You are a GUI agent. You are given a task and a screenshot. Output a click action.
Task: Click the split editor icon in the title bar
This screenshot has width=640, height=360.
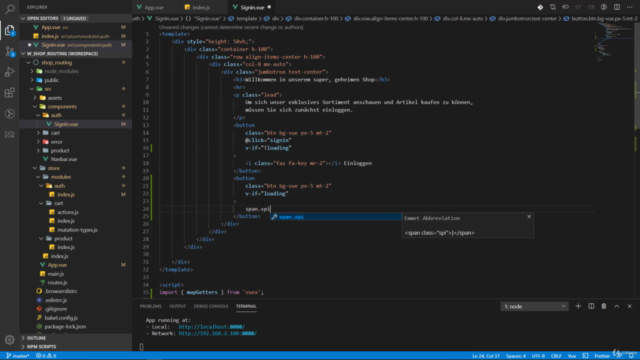point(617,7)
